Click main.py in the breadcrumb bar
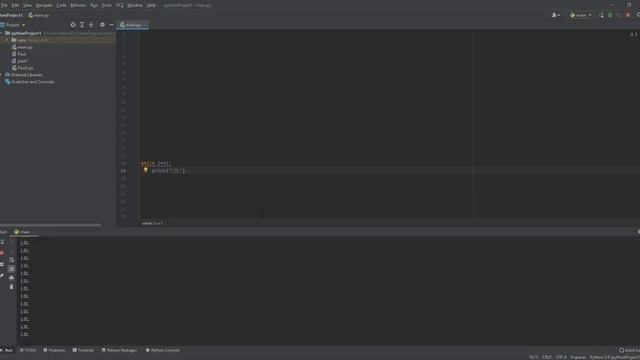 point(39,15)
